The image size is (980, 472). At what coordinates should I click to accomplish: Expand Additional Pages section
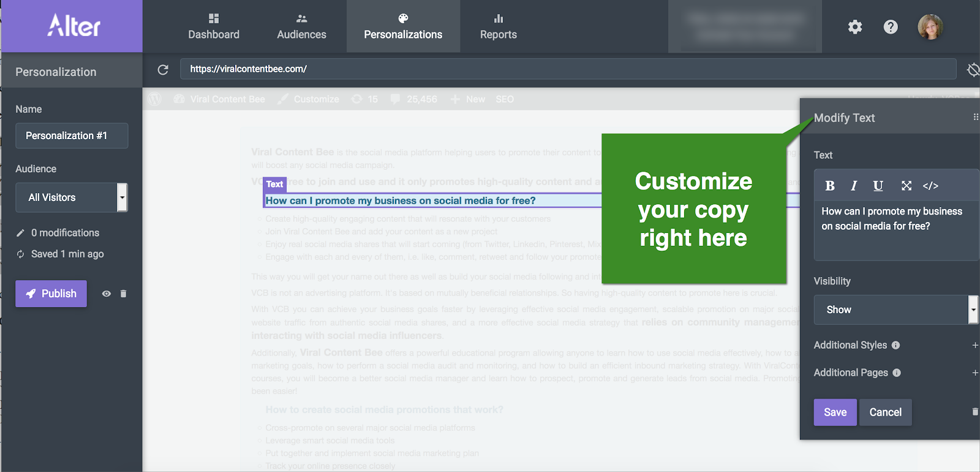point(974,373)
